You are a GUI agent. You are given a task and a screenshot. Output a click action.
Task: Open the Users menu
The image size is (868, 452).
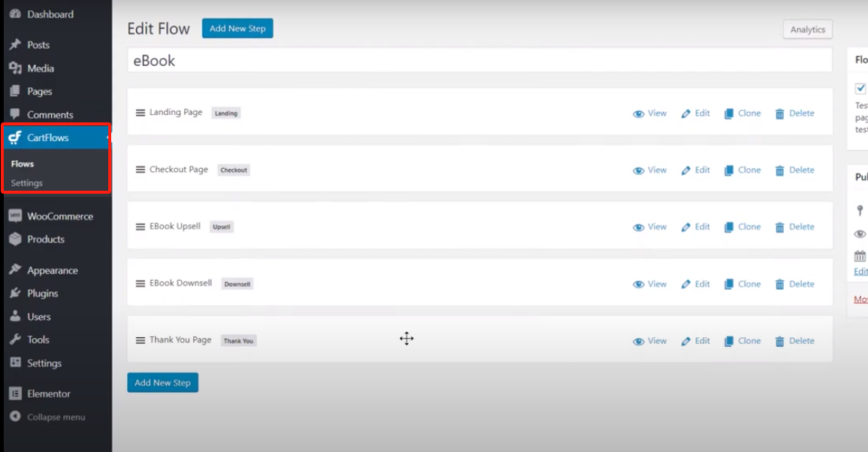pos(39,316)
